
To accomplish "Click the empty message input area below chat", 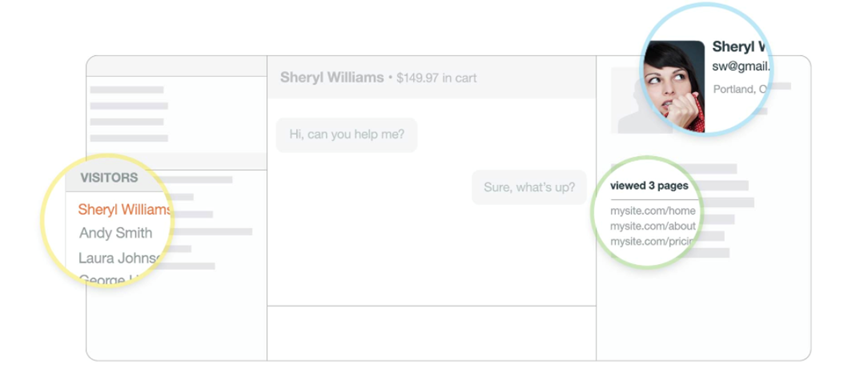I will pos(431,333).
